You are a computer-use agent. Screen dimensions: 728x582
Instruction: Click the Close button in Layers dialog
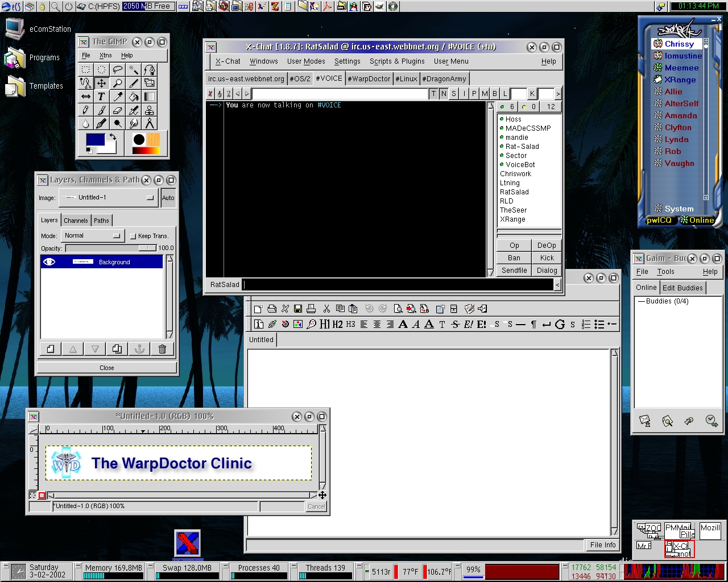pyautogui.click(x=107, y=368)
